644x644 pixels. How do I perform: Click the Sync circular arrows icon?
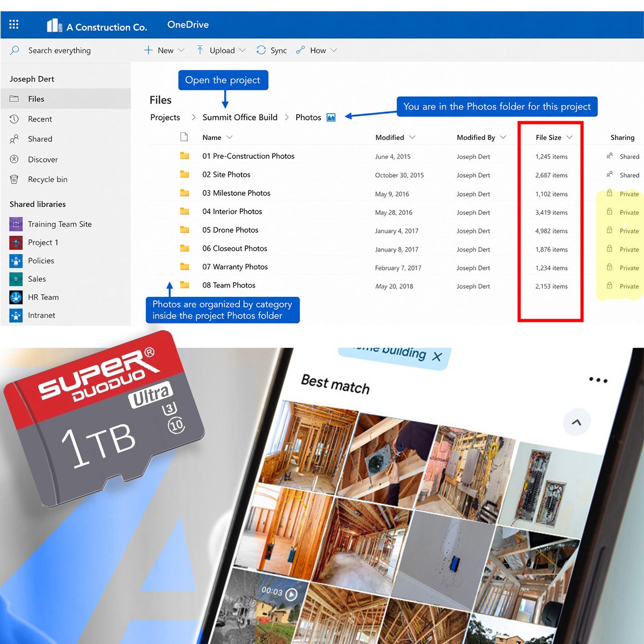click(x=261, y=50)
